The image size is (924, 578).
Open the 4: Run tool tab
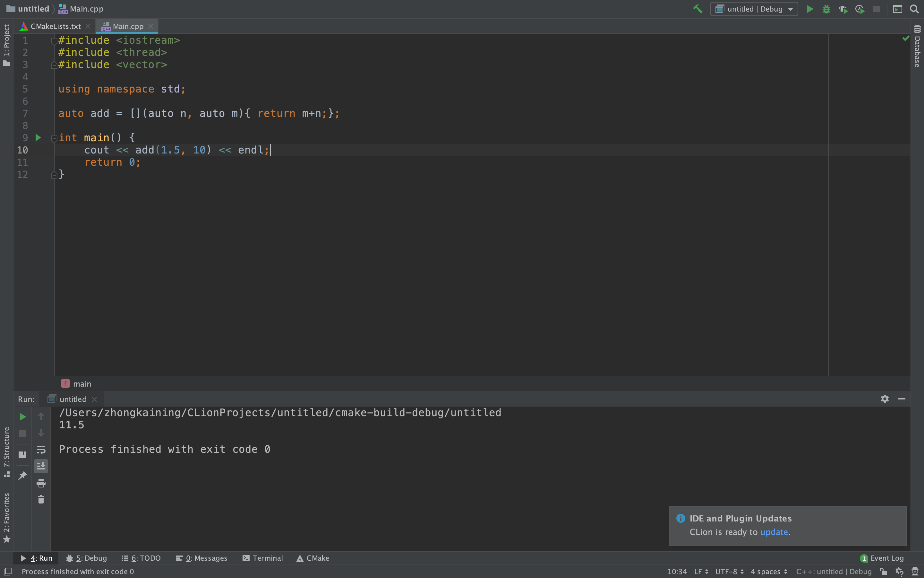coord(36,558)
